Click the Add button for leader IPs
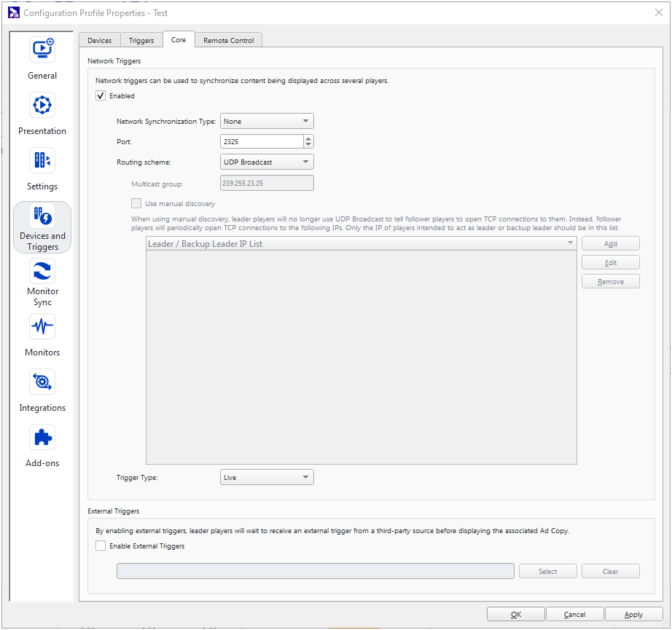The width and height of the screenshot is (672, 630). 610,243
